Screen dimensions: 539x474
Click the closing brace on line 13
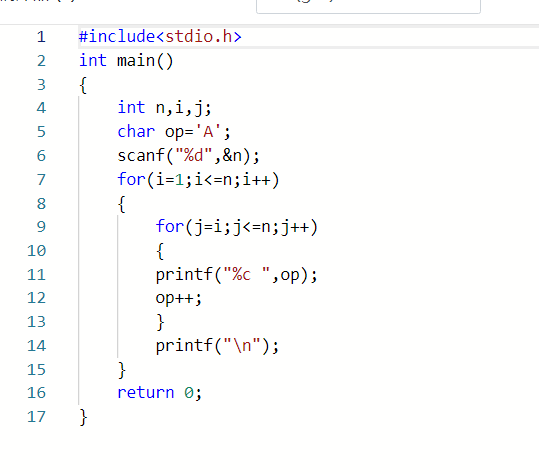160,322
